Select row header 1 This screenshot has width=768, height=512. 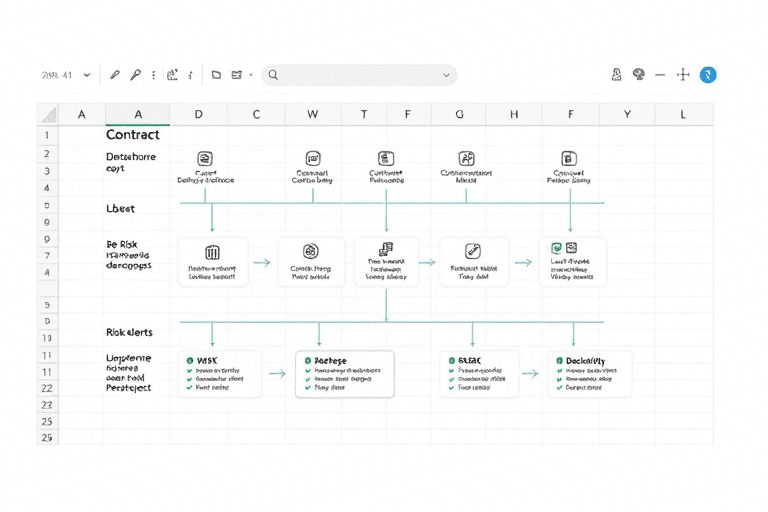tap(47, 134)
